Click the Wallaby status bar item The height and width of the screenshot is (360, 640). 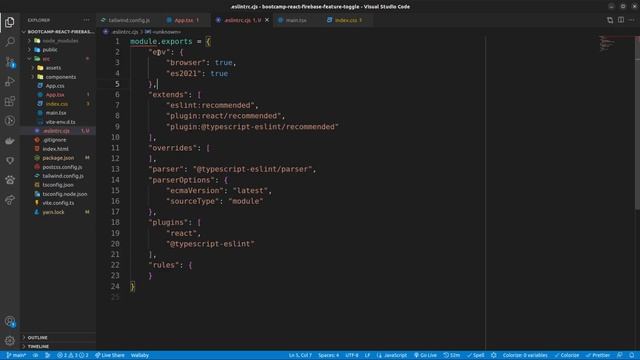tap(140, 355)
